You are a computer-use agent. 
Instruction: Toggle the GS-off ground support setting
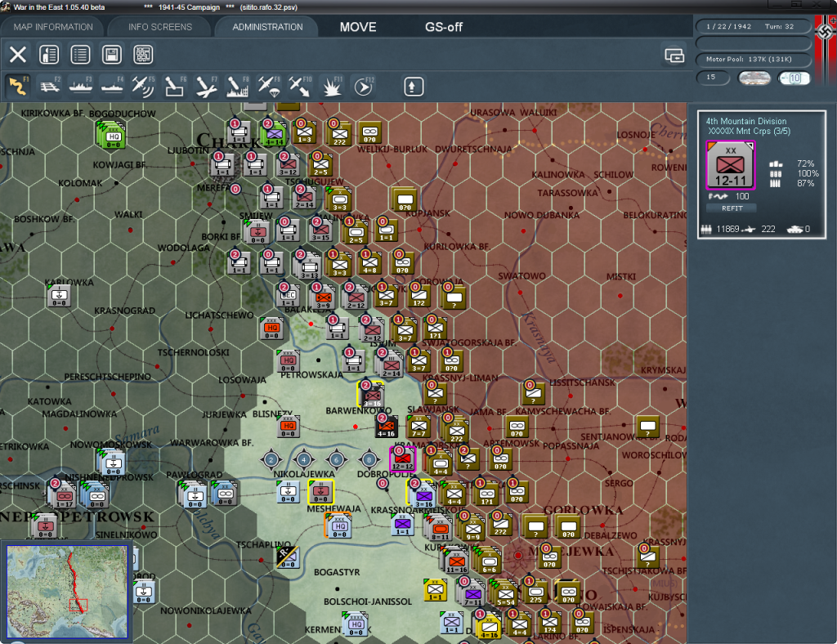(x=444, y=27)
